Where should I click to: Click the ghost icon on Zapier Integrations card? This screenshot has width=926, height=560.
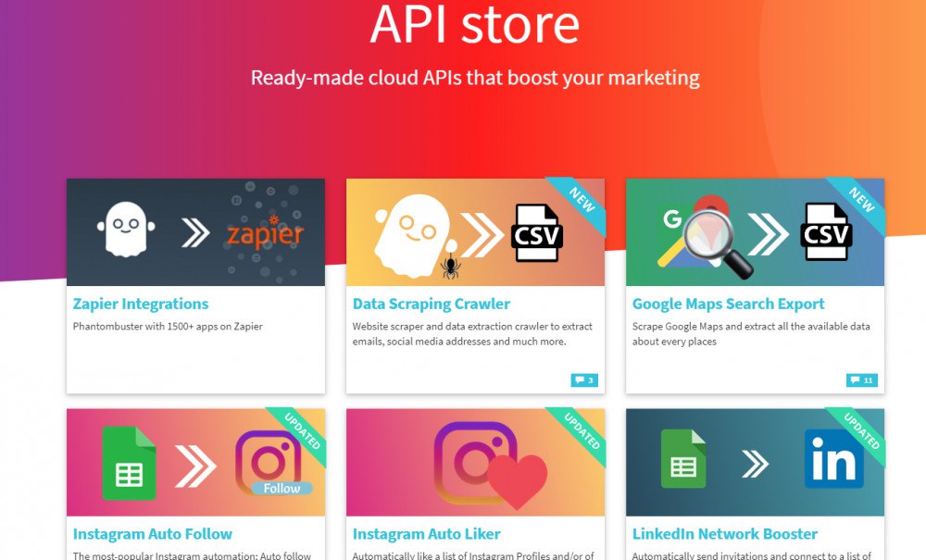coord(126,229)
